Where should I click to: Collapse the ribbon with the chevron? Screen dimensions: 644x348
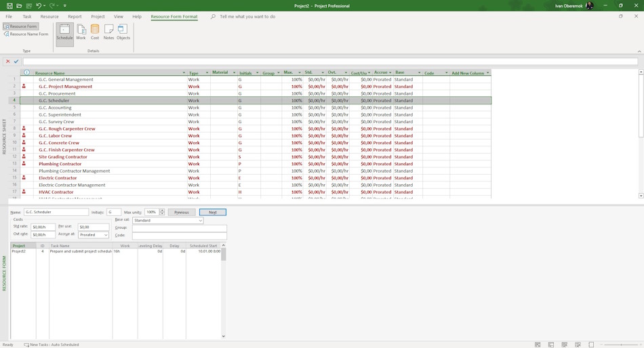coord(639,51)
